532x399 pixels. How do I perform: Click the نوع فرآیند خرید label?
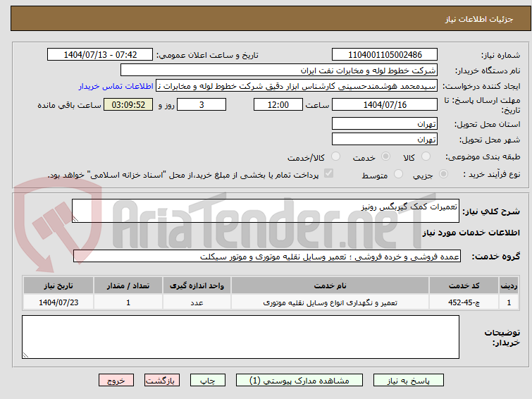tap(491, 174)
